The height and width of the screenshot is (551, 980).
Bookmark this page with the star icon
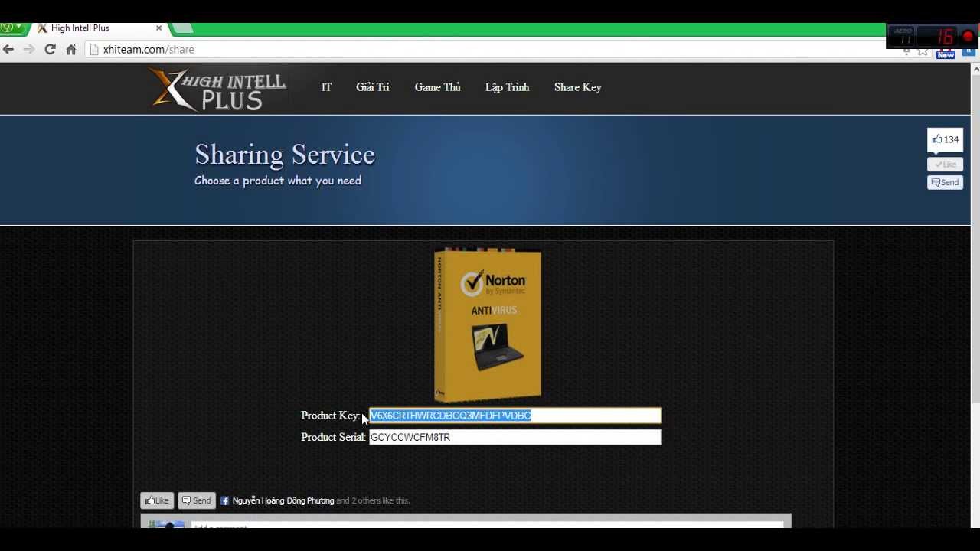point(923,51)
